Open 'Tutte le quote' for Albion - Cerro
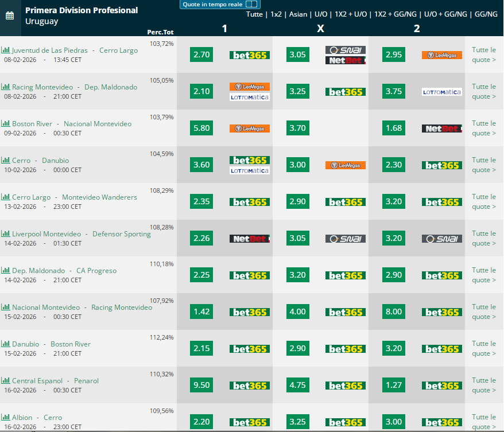 [484, 422]
